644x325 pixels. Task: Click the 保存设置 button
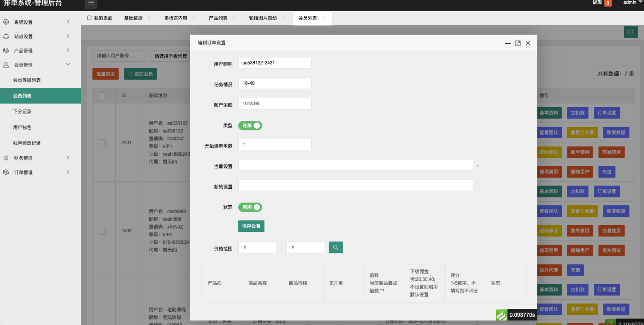pos(251,226)
